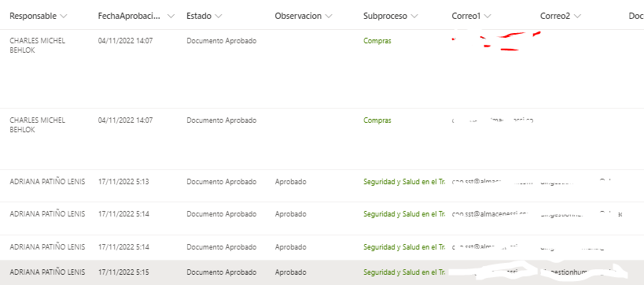Click the Subproceso column header label
Viewport: 644px width, 285px height.
tap(385, 16)
